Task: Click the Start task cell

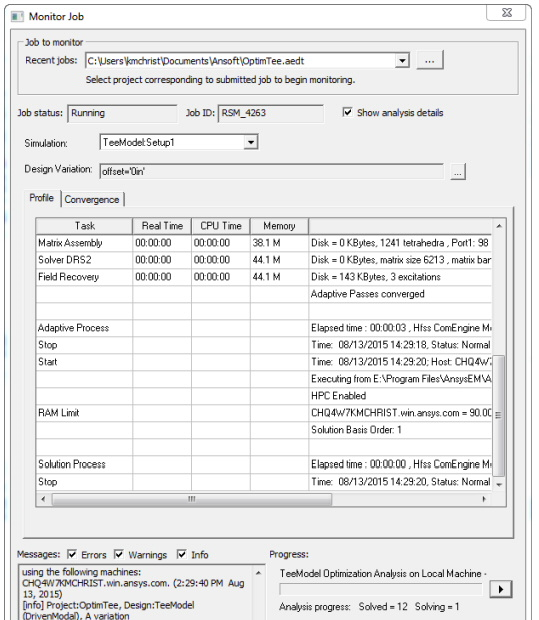Action: tap(84, 362)
